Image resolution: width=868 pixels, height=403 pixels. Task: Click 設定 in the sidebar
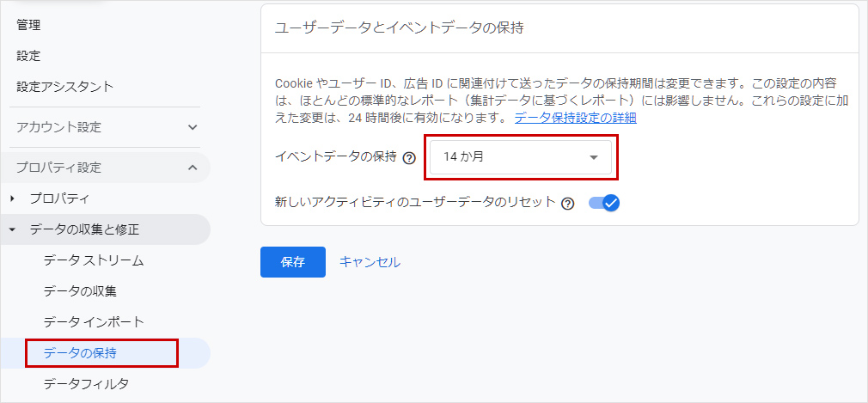(x=28, y=56)
